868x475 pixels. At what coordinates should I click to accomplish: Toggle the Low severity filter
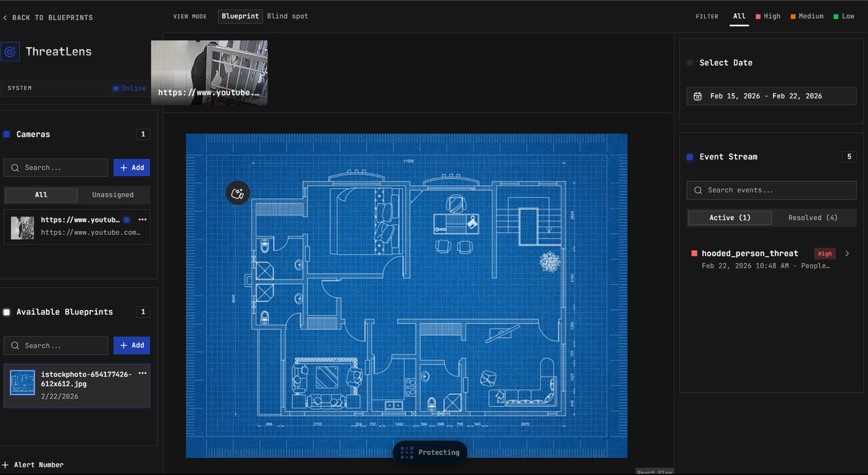(844, 16)
